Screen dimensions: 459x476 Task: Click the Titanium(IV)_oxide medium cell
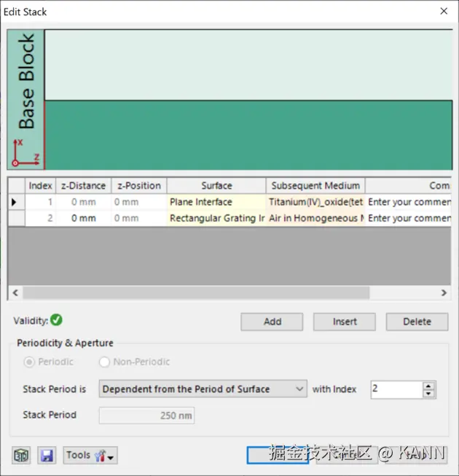(315, 202)
